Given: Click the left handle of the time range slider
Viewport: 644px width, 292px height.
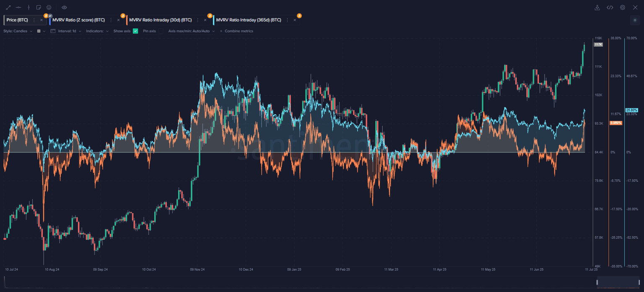Looking at the screenshot, I should click(597, 282).
